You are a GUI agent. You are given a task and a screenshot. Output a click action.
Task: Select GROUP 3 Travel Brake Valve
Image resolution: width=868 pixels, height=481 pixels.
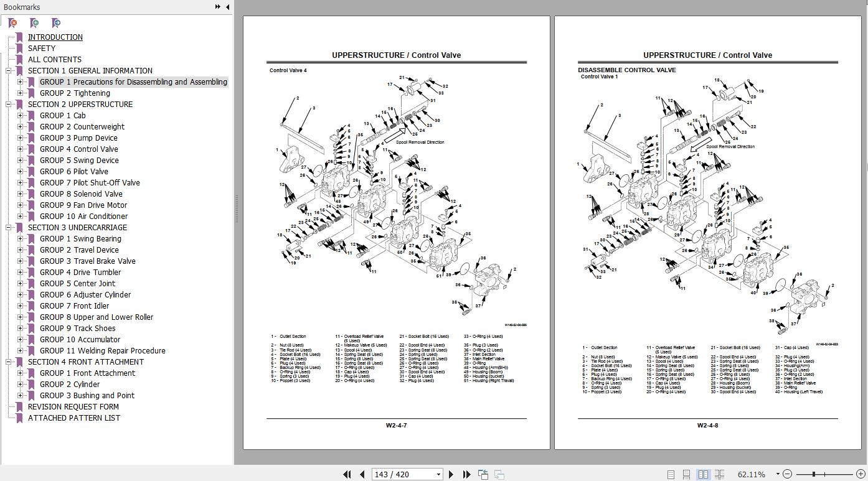coord(88,261)
